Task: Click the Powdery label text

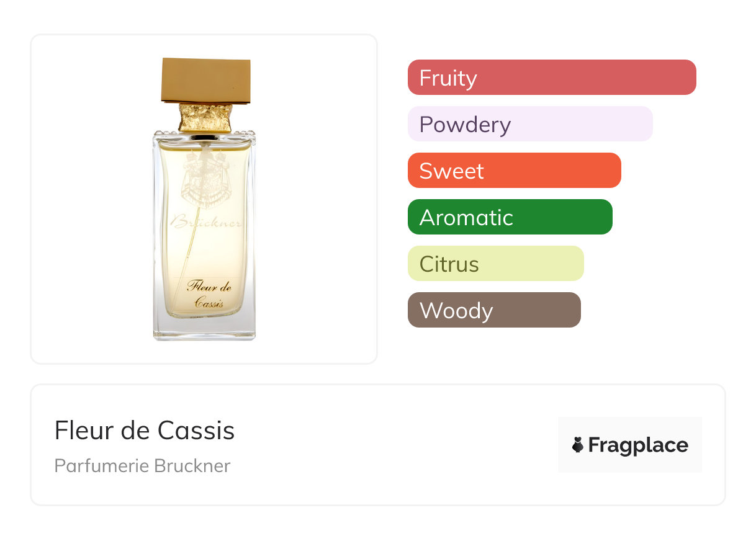Action: click(x=465, y=125)
